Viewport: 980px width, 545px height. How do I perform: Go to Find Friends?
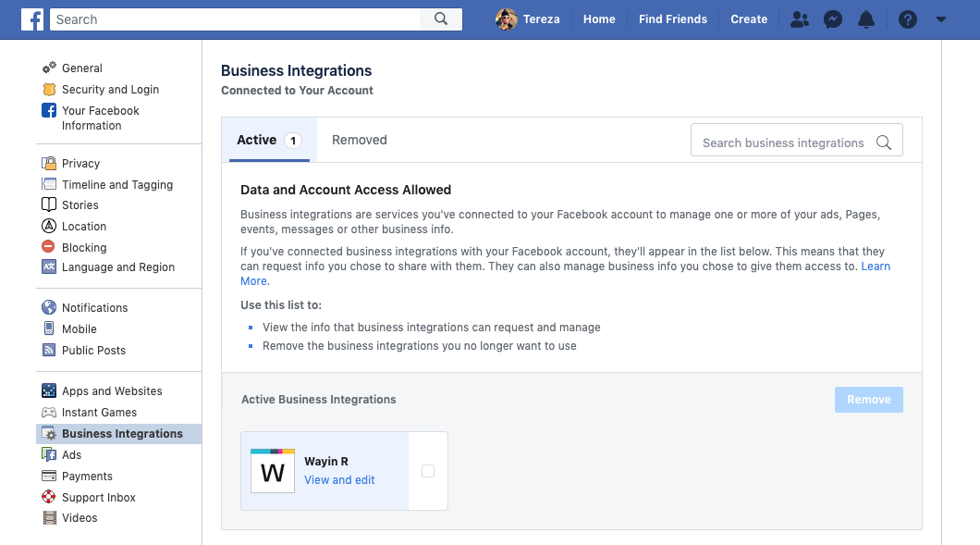click(673, 19)
